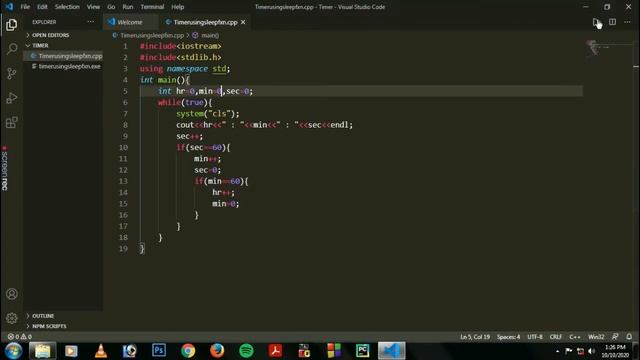Image resolution: width=640 pixels, height=360 pixels.
Task: Open the Explorer view in activity bar
Action: (11, 25)
